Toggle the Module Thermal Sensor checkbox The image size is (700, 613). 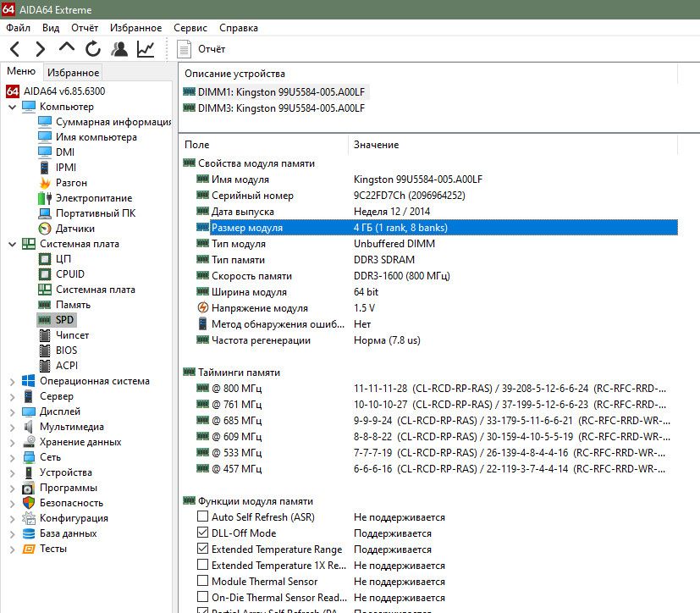tap(202, 581)
